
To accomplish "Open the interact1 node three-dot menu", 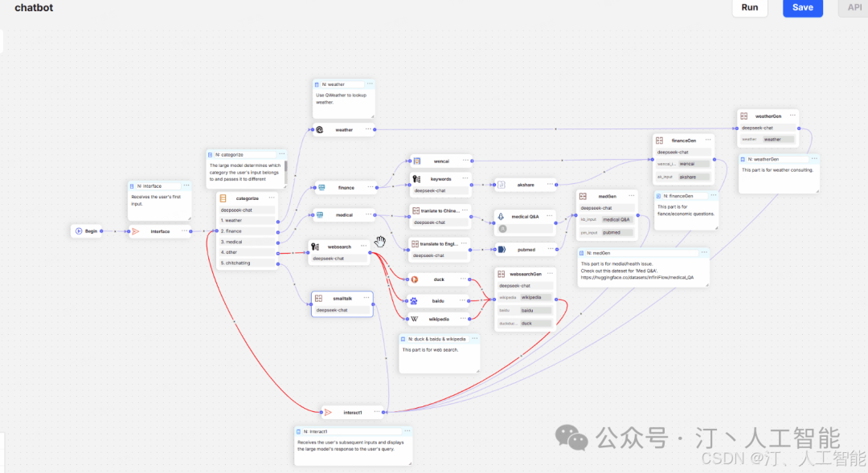I will [x=376, y=412].
